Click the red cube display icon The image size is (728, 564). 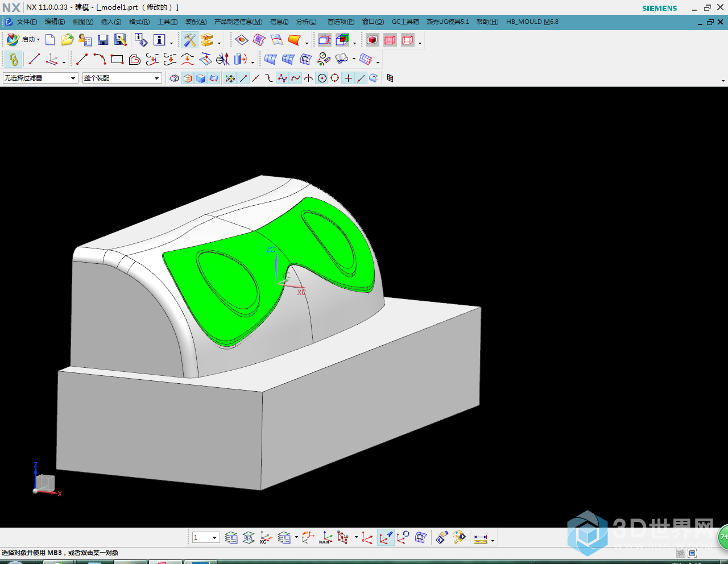(373, 40)
